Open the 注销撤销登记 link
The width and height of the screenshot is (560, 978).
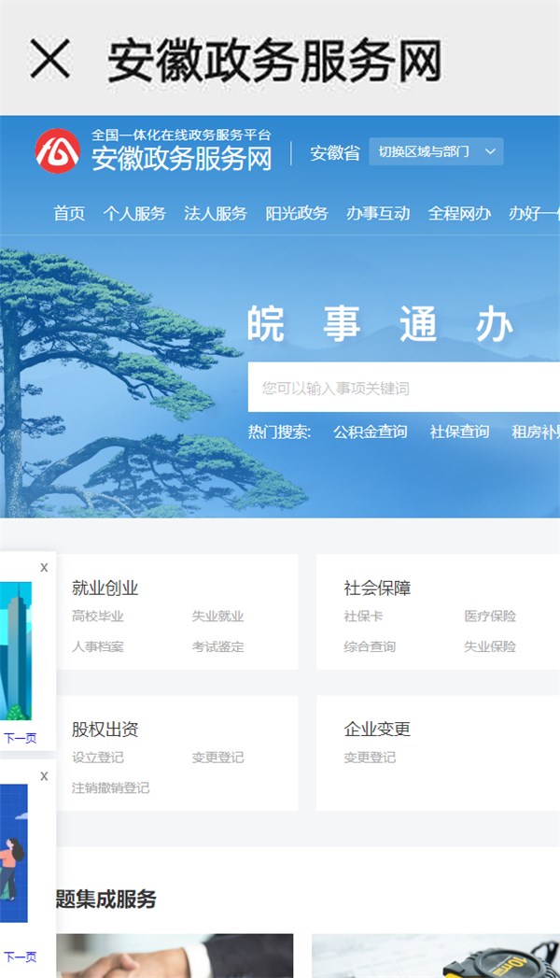click(111, 787)
